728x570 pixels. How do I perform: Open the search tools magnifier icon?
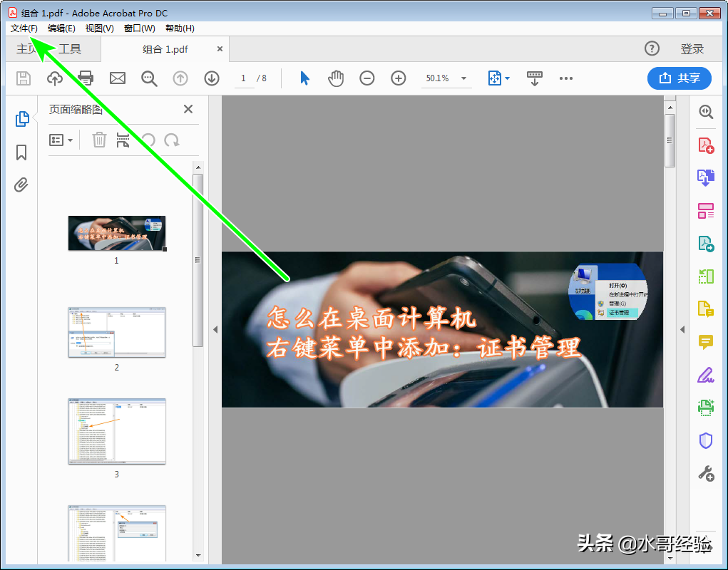coord(706,111)
